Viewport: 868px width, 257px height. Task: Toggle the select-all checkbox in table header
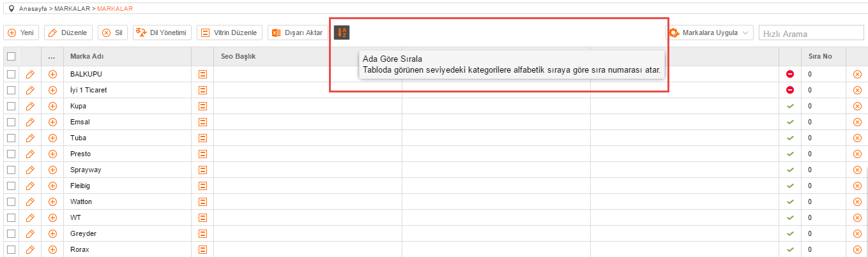(11, 56)
